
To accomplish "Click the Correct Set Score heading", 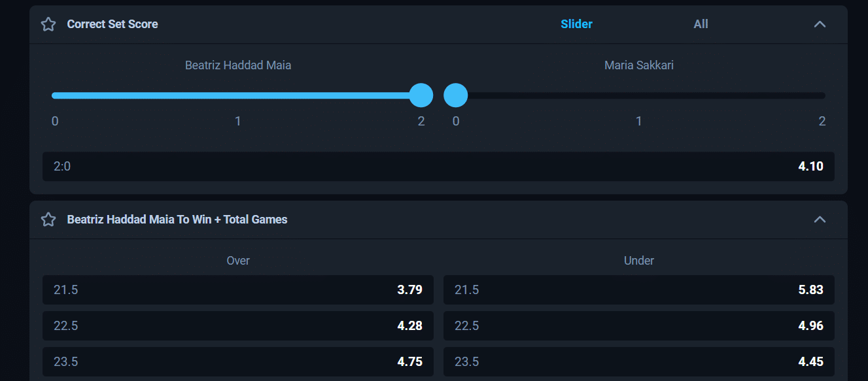I will coord(112,24).
